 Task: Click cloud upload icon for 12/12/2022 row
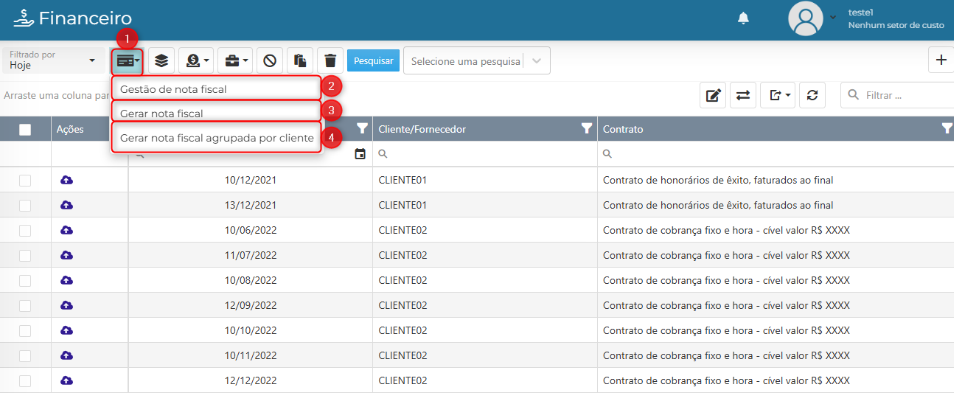67,380
